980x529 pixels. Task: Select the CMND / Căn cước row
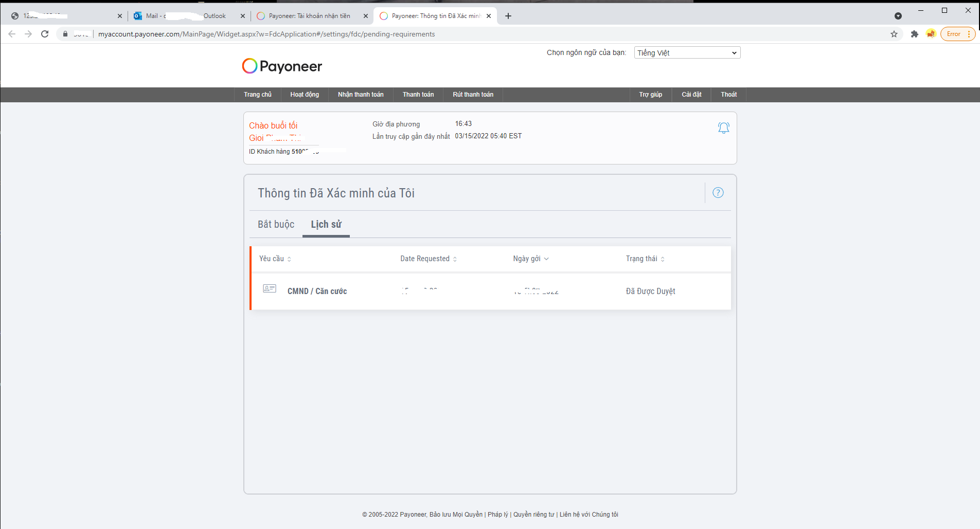pos(491,291)
